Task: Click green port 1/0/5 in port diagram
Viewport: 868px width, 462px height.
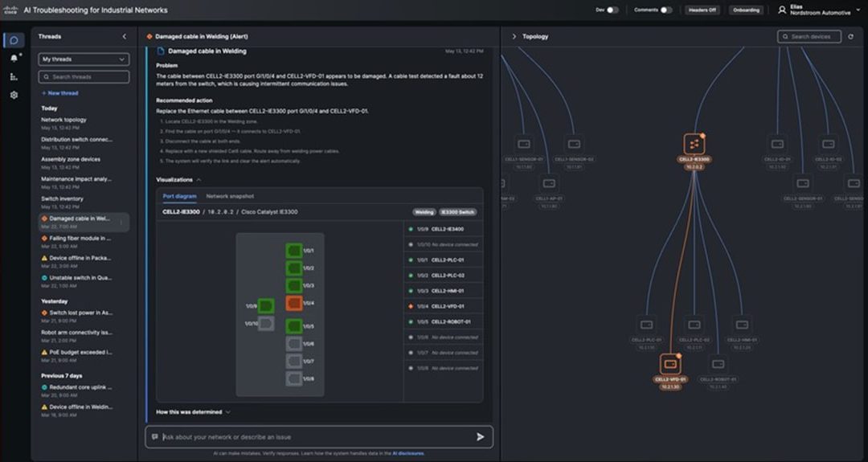Action: pyautogui.click(x=294, y=326)
